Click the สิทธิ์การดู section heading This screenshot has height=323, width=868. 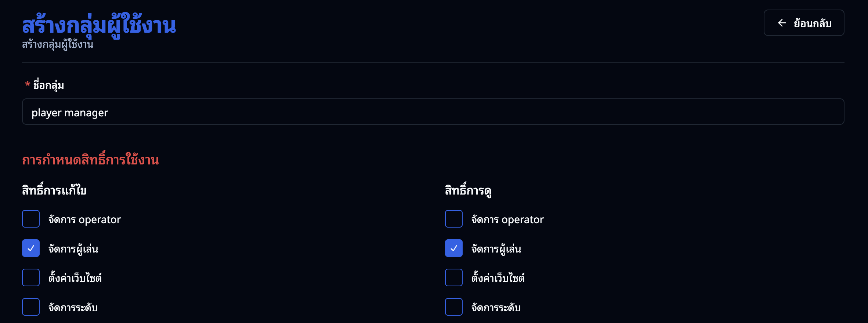(x=468, y=190)
